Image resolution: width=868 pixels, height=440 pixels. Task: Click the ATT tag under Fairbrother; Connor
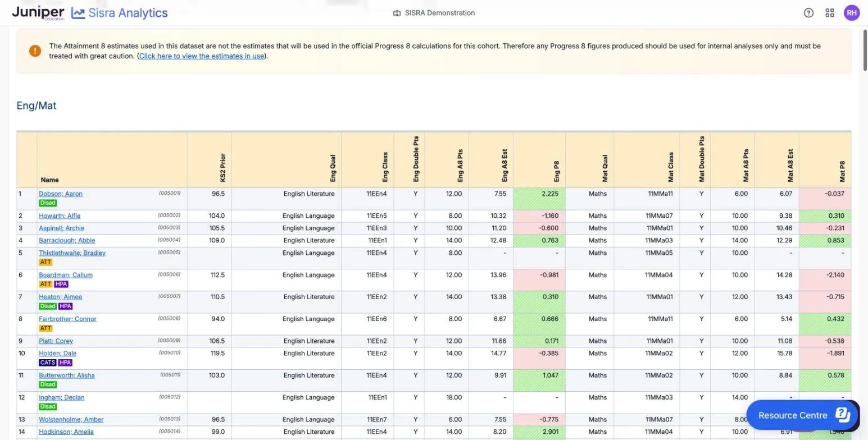46,328
